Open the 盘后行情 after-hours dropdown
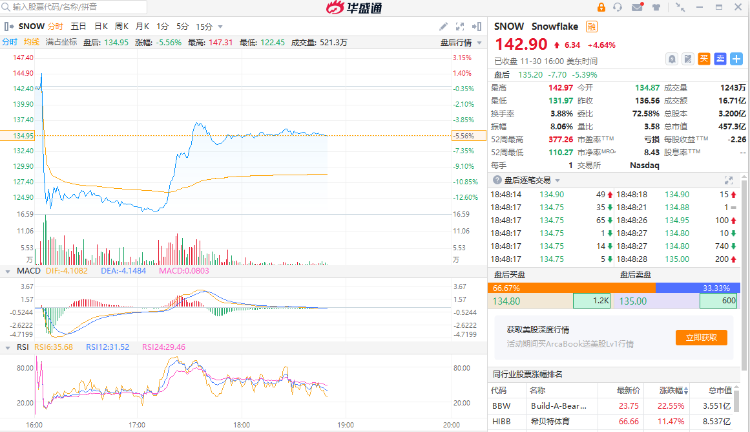This screenshot has height=432, width=750. point(462,42)
